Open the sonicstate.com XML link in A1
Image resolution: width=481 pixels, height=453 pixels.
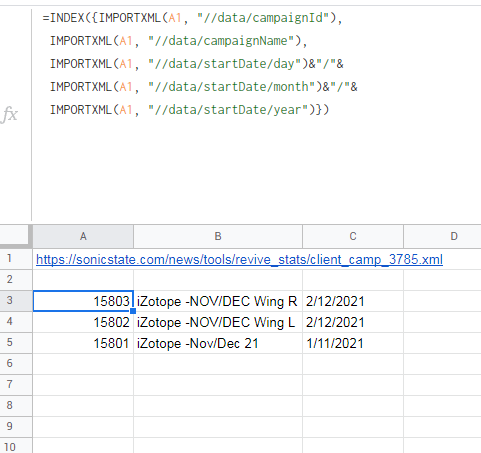coord(239,259)
